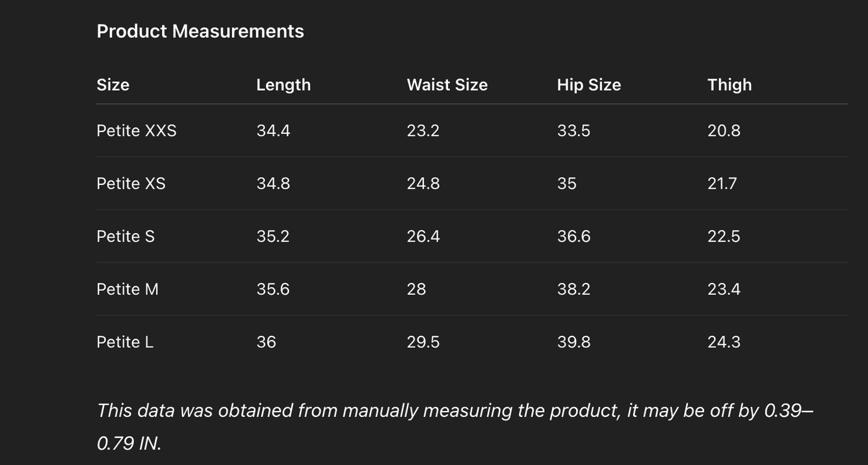The height and width of the screenshot is (465, 868).
Task: Select the Length column header
Action: [x=284, y=85]
